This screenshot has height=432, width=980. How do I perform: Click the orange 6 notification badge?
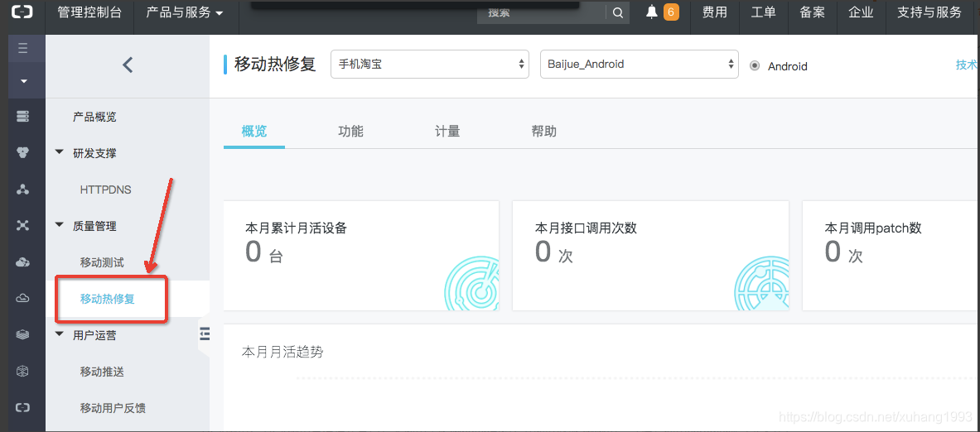click(x=671, y=12)
